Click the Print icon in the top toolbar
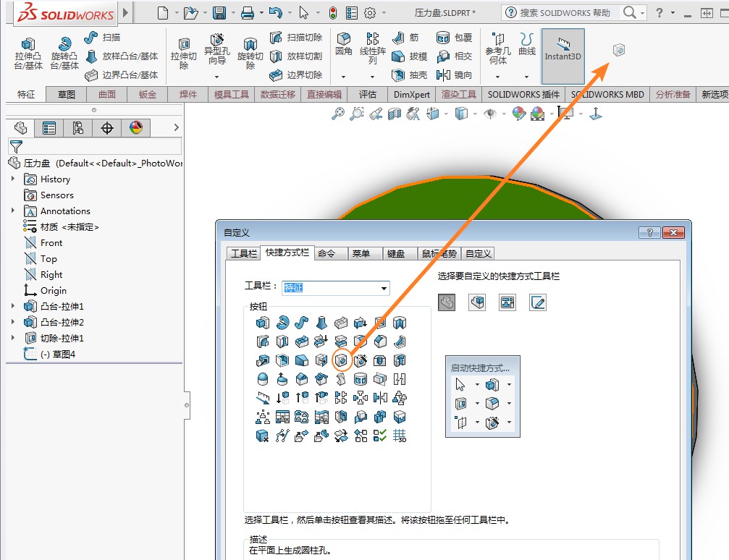 coord(248,12)
